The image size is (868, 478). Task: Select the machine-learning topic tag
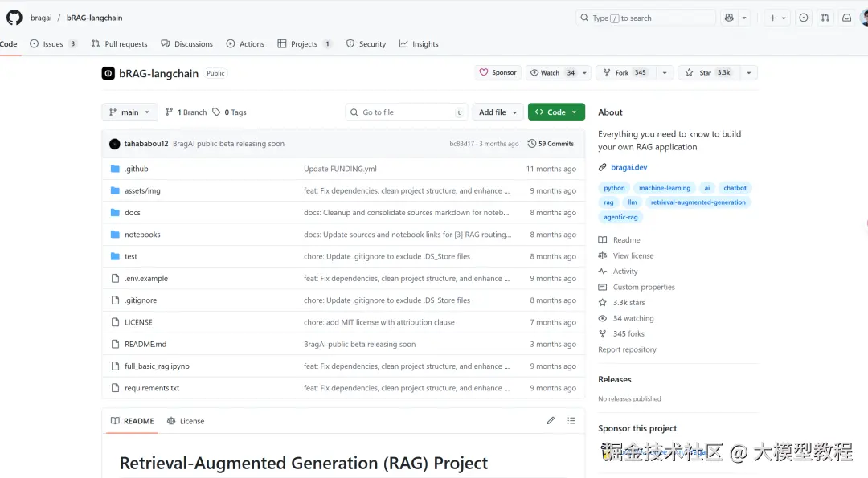(x=664, y=188)
